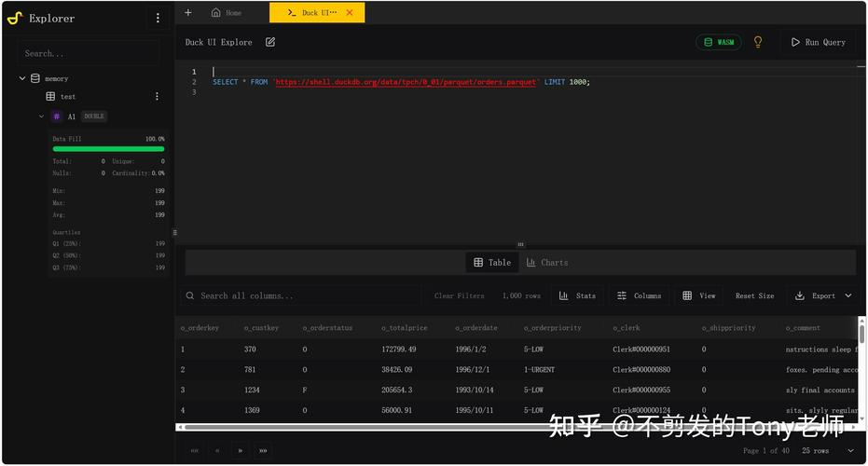This screenshot has height=466, width=868.
Task: Click the sidebar resize handle
Action: [x=175, y=233]
